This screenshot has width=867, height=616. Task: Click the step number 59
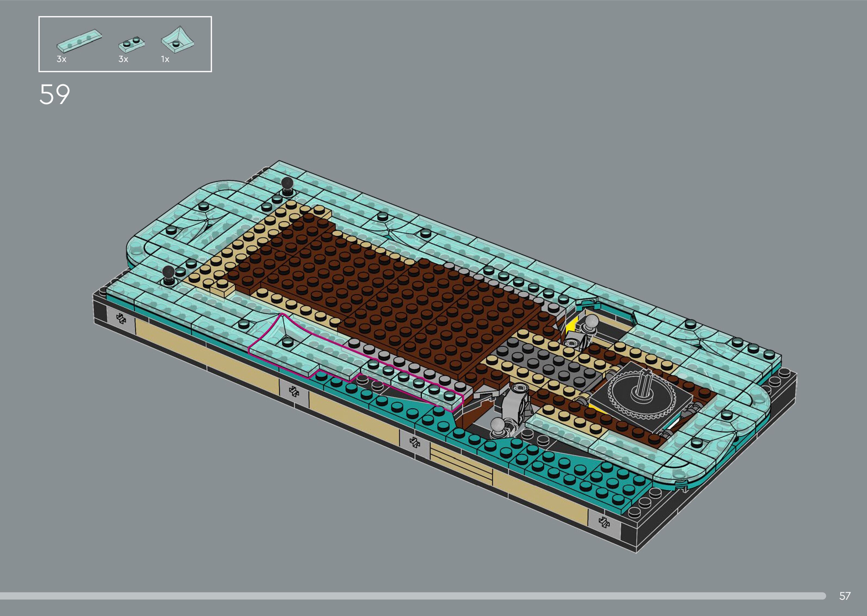click(x=55, y=95)
